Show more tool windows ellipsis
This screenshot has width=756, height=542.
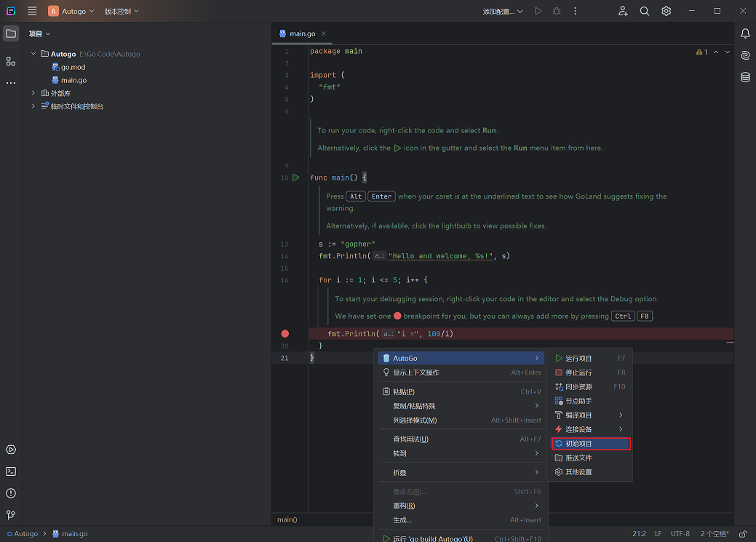tap(11, 83)
